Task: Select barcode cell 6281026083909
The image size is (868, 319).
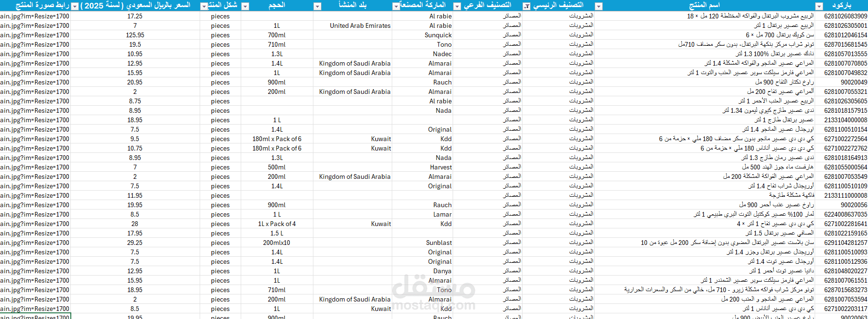Action: pyautogui.click(x=842, y=16)
